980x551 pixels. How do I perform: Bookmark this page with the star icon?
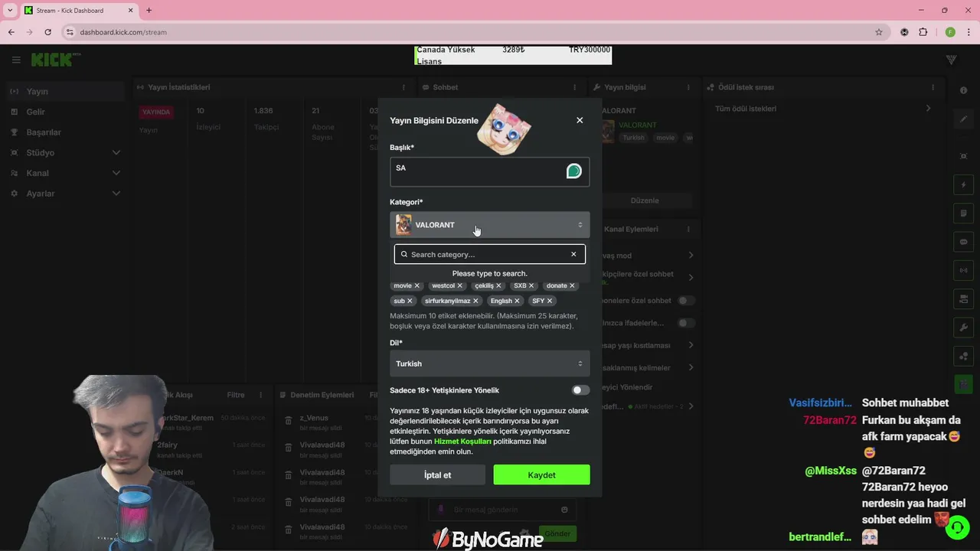(879, 32)
